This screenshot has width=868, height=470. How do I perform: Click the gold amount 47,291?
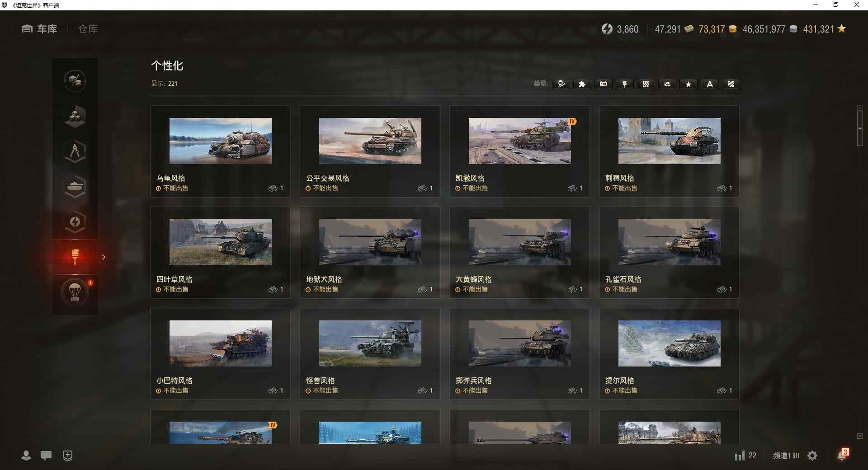point(667,29)
